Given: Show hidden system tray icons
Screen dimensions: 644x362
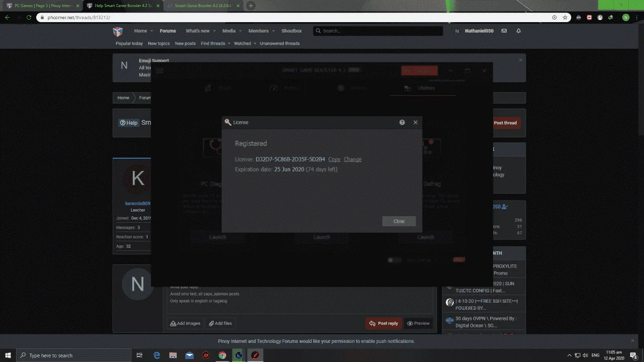Looking at the screenshot, I should point(569,355).
